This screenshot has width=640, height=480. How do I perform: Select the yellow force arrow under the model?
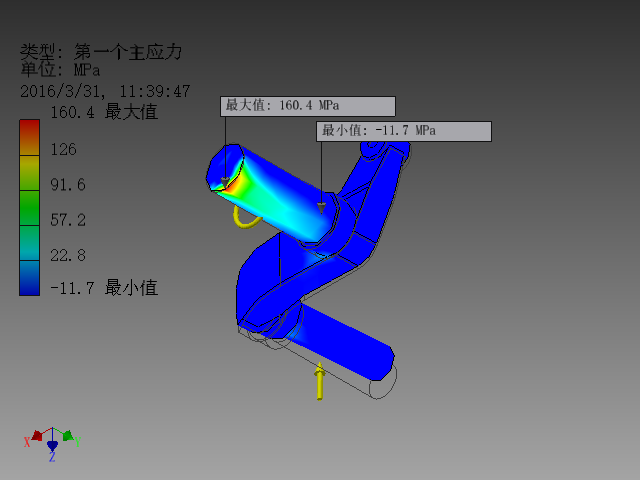pyautogui.click(x=320, y=381)
